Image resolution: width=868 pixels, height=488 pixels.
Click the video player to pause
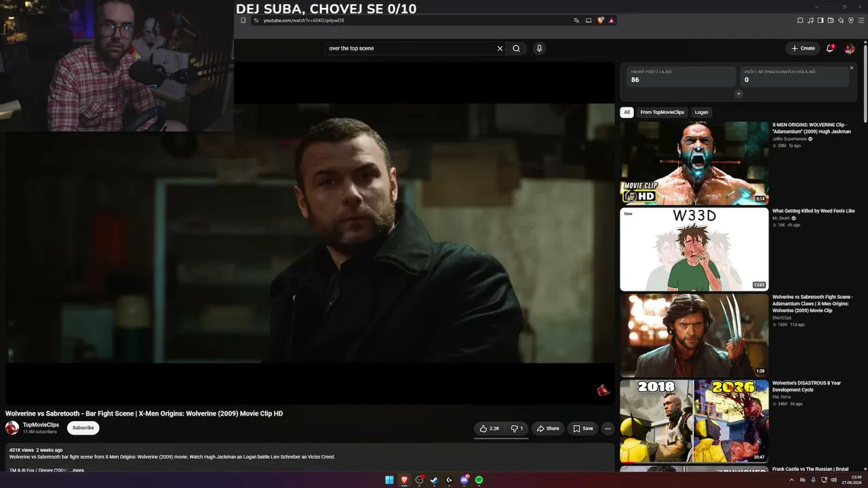(310, 233)
